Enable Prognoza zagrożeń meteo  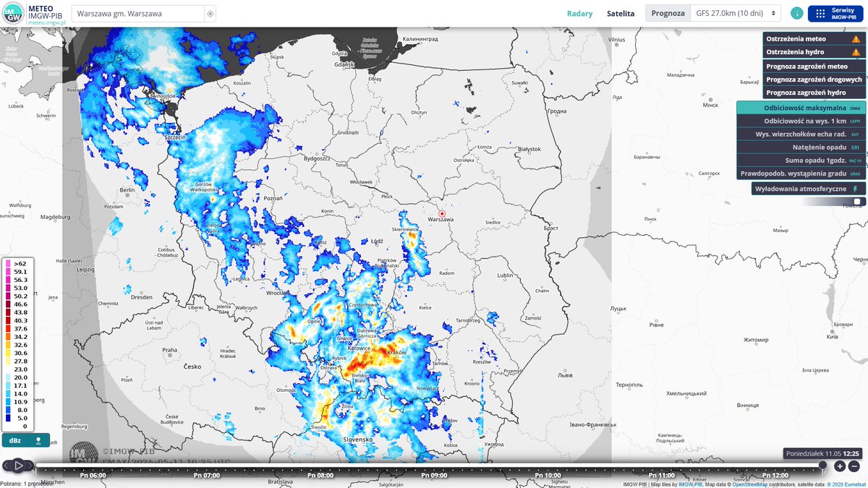click(x=813, y=66)
